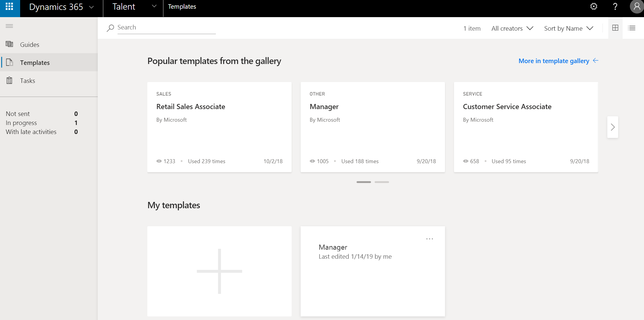Select the Templates breadcrumb label
Screen dimensions: 644x320
click(182, 6)
